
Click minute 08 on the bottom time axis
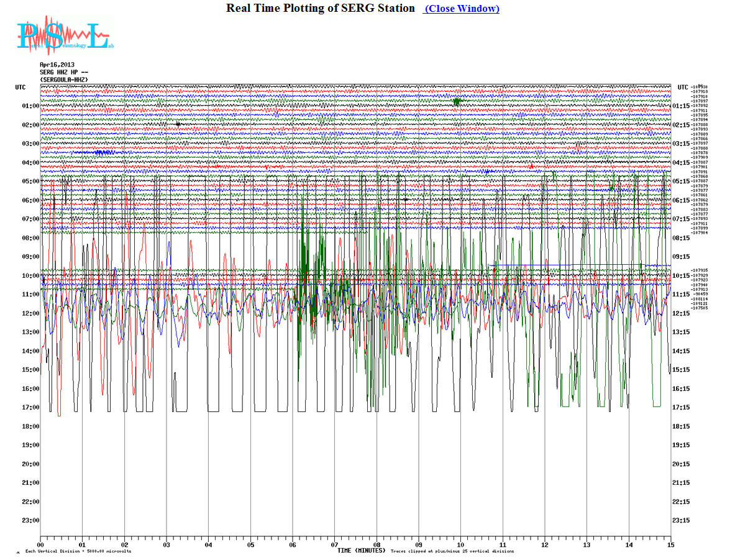(377, 545)
